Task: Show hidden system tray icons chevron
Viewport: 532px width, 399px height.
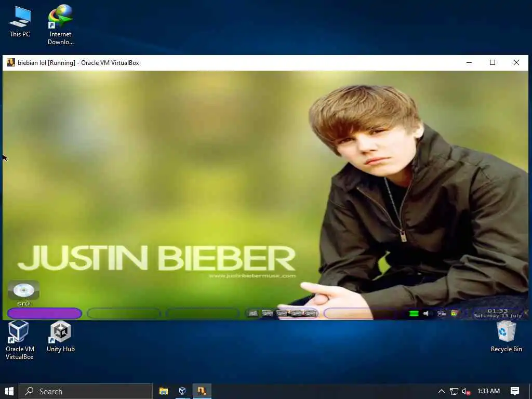Action: pyautogui.click(x=442, y=391)
